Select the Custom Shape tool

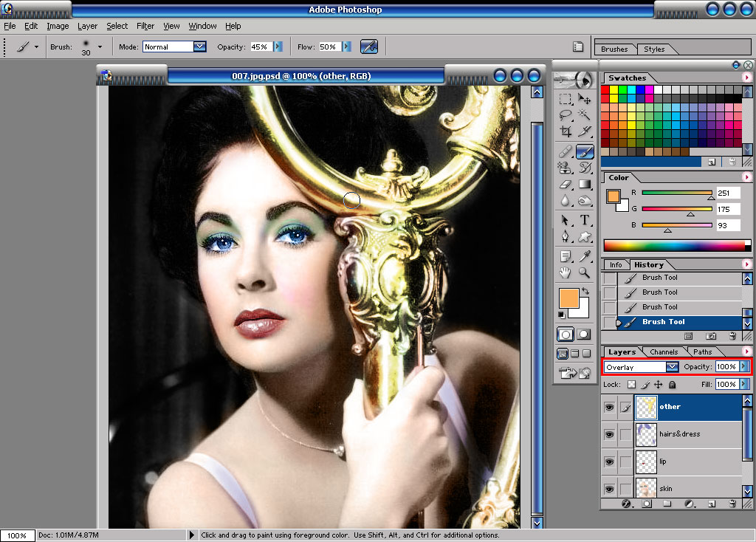coord(585,236)
